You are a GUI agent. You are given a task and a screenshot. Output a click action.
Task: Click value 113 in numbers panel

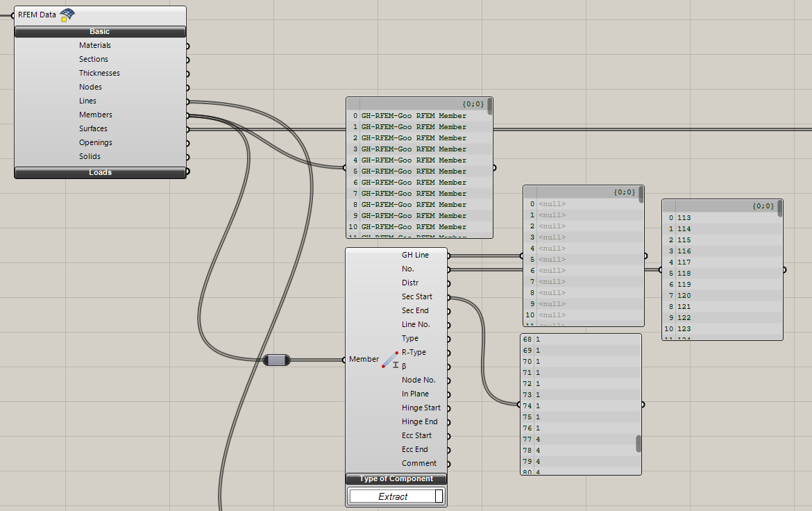coord(684,218)
